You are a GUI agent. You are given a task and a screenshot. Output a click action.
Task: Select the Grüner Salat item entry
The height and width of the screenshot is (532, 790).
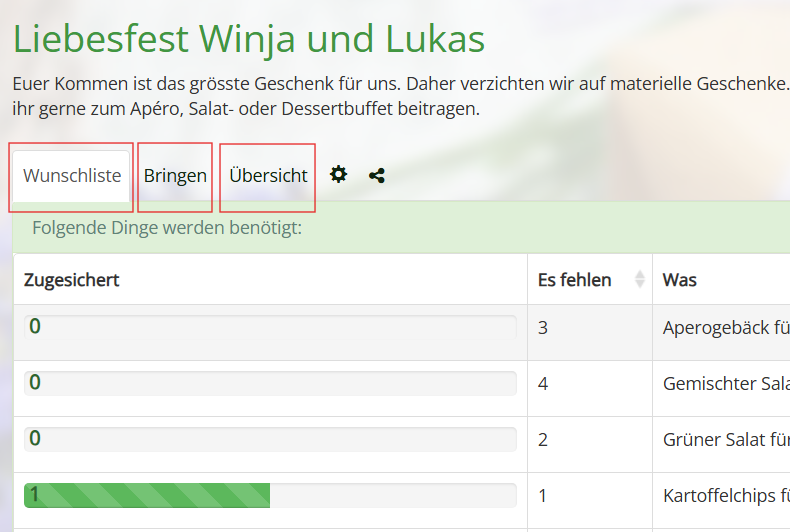pyautogui.click(x=725, y=439)
